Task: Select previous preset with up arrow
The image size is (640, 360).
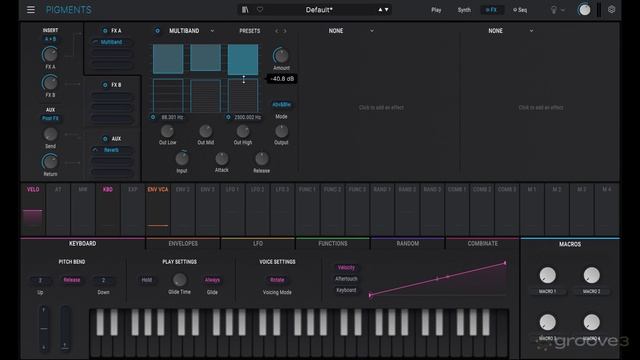Action: 380,9
